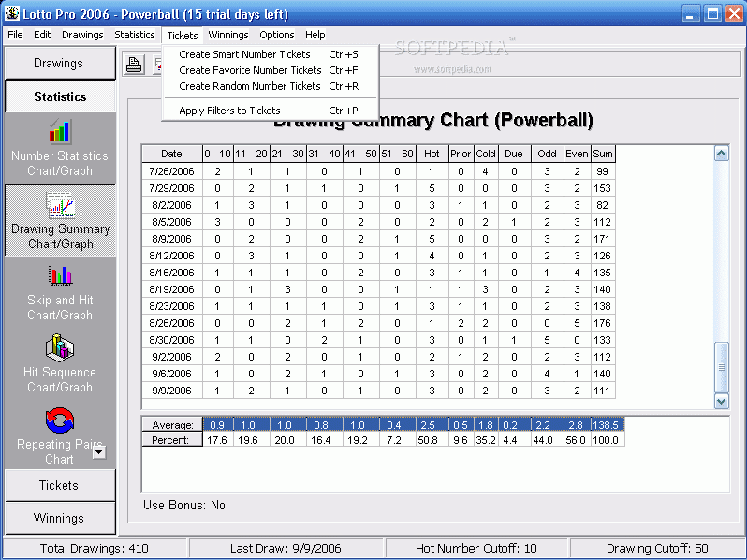Click the print toolbar icon

tap(134, 64)
